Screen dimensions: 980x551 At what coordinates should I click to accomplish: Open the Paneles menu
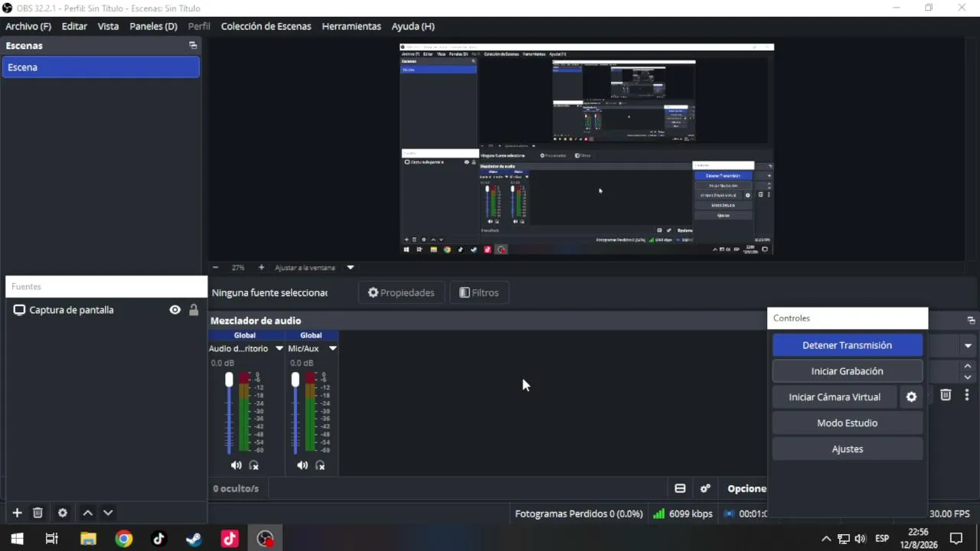click(153, 26)
